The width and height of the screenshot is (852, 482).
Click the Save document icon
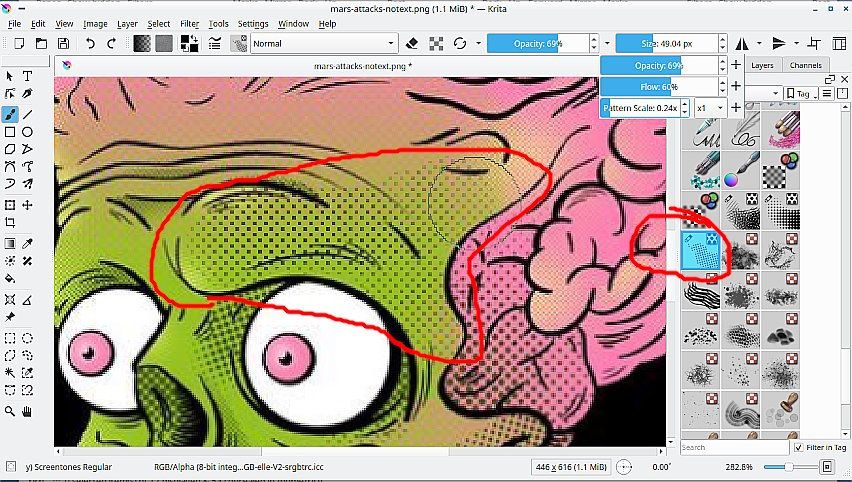coord(63,43)
